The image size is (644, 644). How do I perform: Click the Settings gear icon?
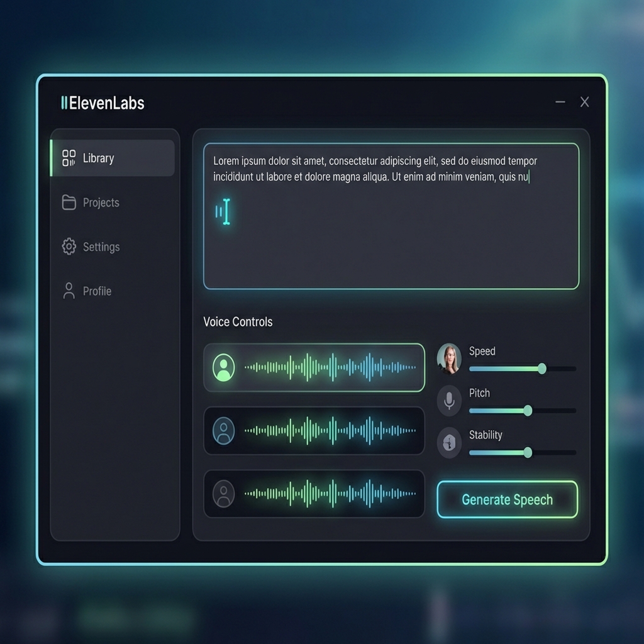69,247
